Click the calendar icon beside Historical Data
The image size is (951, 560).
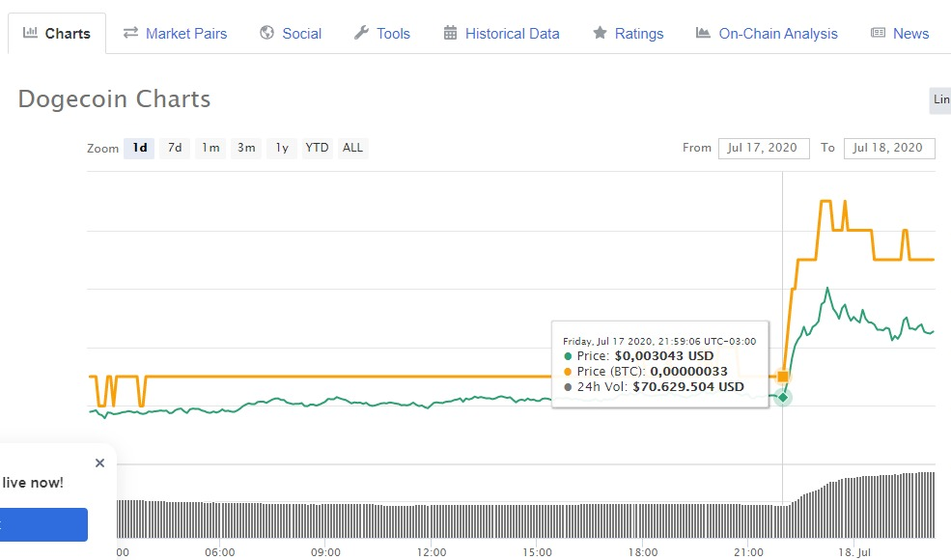(x=450, y=33)
